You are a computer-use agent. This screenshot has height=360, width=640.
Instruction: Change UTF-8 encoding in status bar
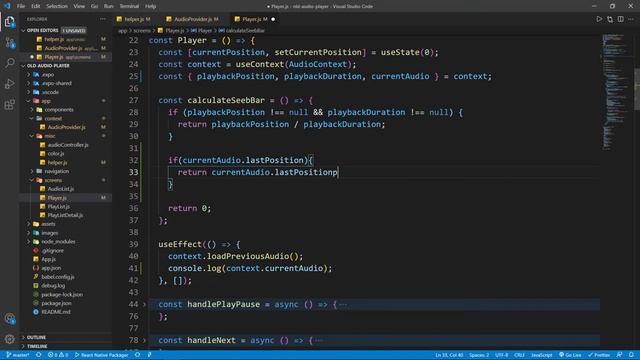click(502, 355)
